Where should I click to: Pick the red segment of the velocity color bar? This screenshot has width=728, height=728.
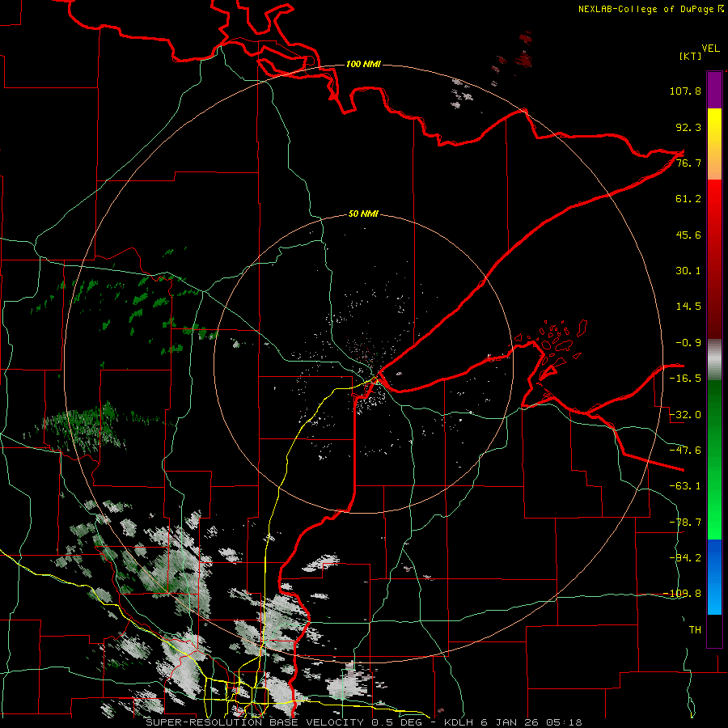714,259
